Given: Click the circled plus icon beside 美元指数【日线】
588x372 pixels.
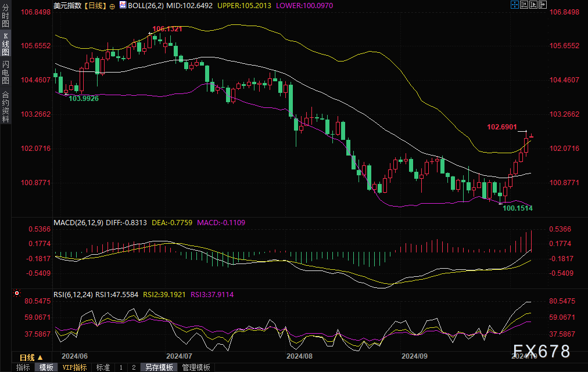Looking at the screenshot, I should pyautogui.click(x=112, y=5).
